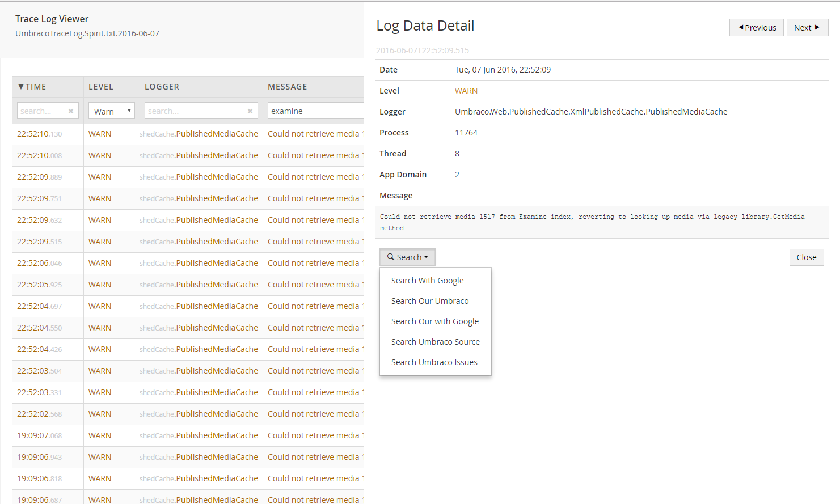840x504 pixels.
Task: Click the message filter containing 'examine'
Action: click(x=315, y=111)
